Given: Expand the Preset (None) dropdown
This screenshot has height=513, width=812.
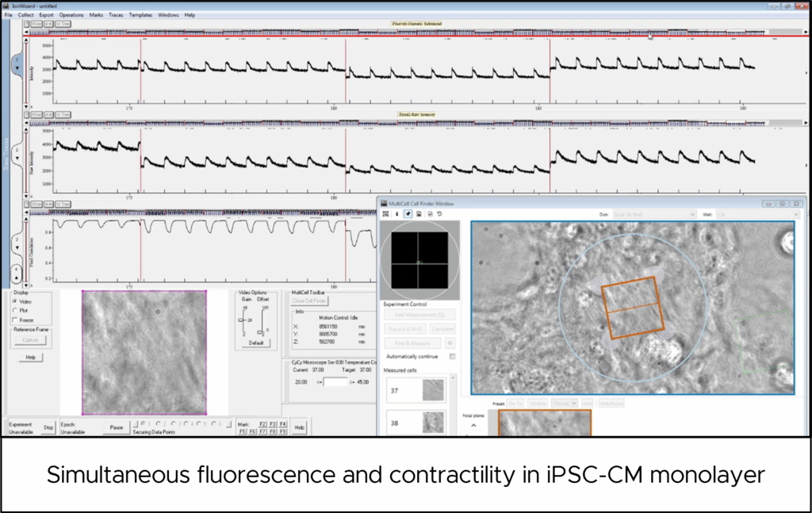Looking at the screenshot, I should click(565, 404).
